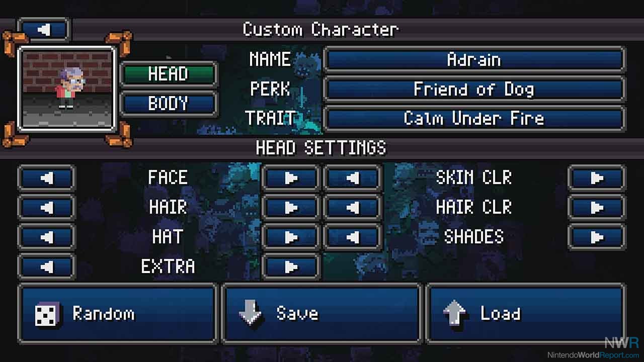The image size is (644, 362).
Task: Pick the previous SHADES option
Action: tap(352, 237)
